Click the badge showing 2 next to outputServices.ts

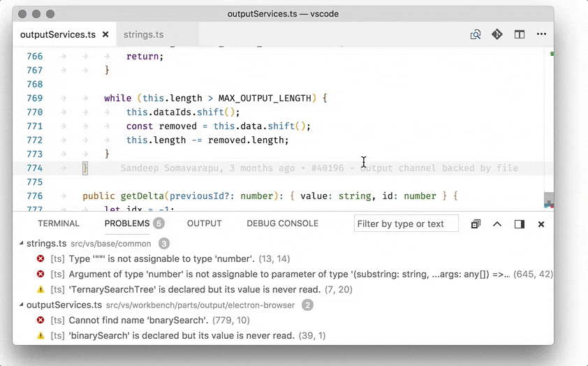pos(307,305)
